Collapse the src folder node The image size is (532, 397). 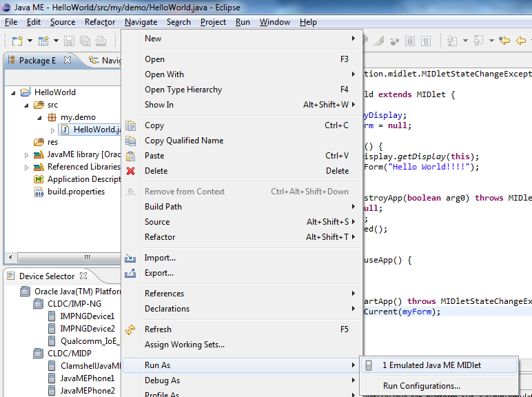(x=26, y=105)
